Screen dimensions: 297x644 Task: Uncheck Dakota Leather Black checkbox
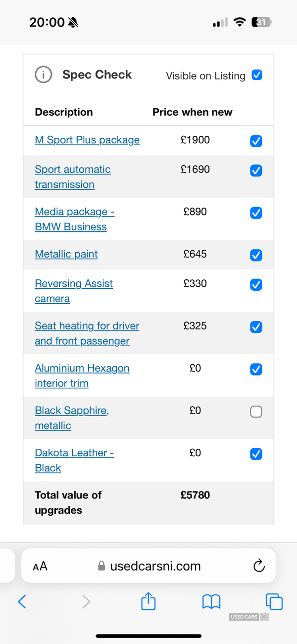256,454
